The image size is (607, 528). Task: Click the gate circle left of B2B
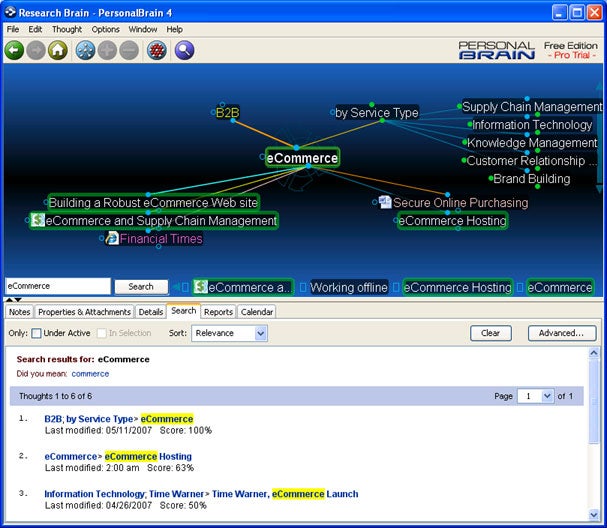pyautogui.click(x=213, y=112)
